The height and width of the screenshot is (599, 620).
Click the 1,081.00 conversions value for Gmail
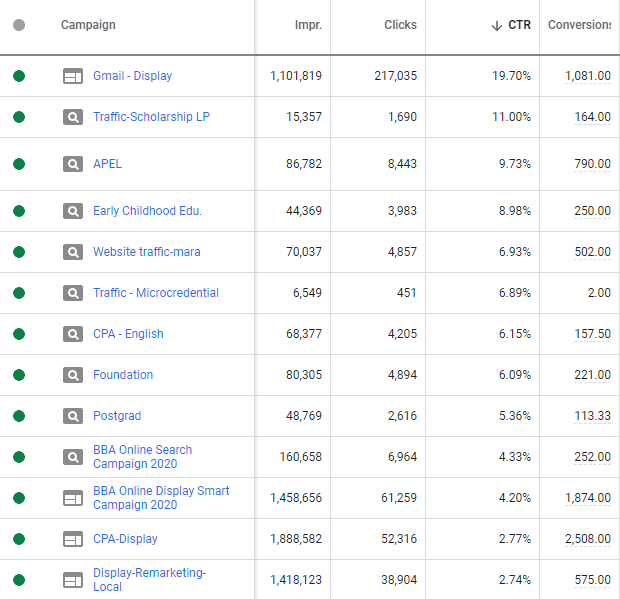588,76
